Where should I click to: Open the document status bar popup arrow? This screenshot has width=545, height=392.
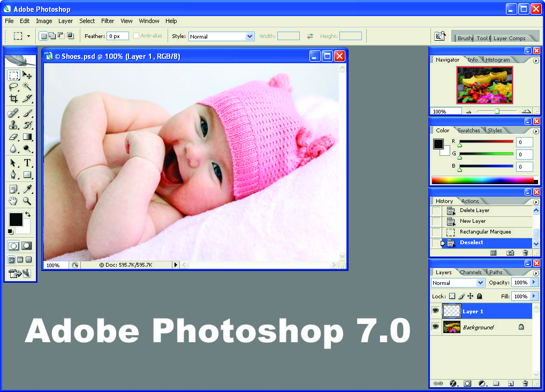pyautogui.click(x=176, y=265)
